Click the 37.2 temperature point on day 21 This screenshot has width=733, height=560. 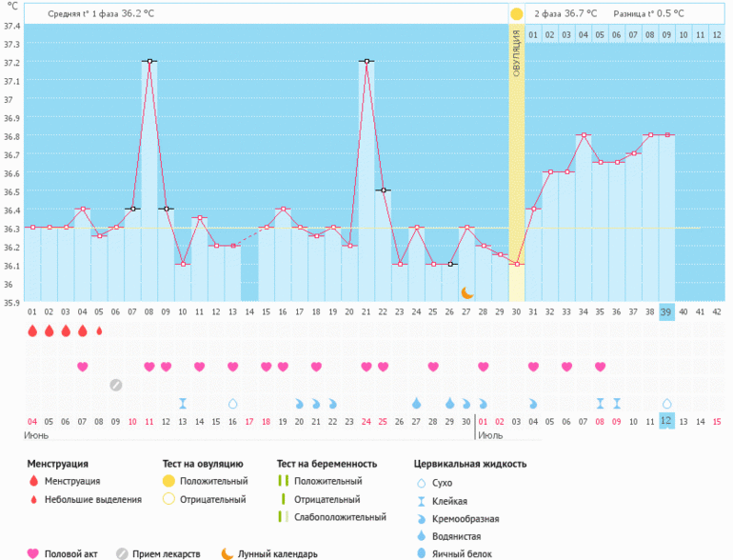coord(366,61)
